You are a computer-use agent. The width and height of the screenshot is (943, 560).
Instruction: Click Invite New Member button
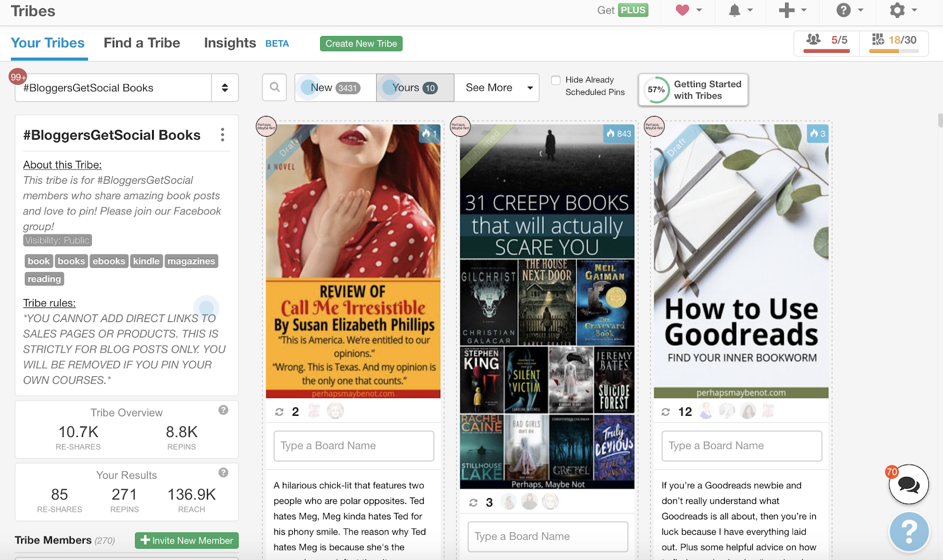pyautogui.click(x=187, y=541)
